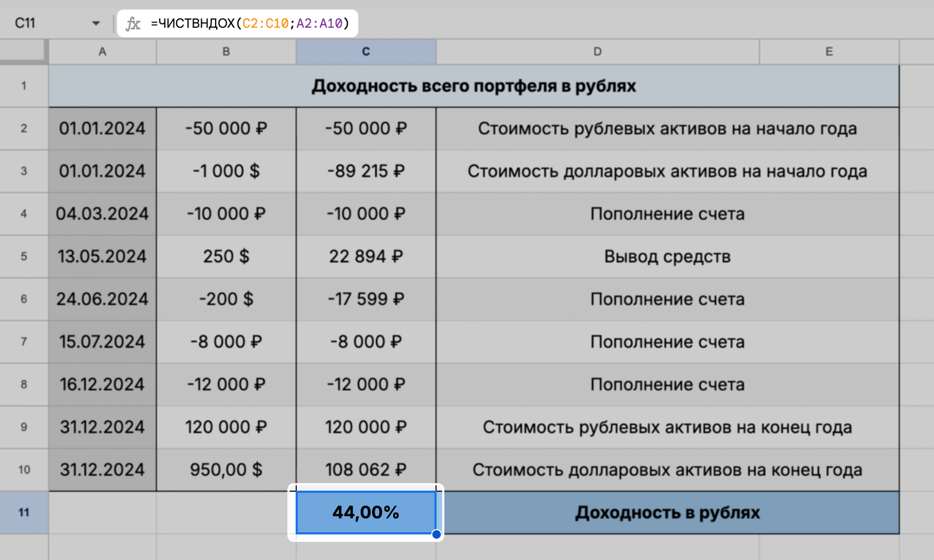Select the cell labeled Вывод средств
The width and height of the screenshot is (934, 560).
point(667,256)
